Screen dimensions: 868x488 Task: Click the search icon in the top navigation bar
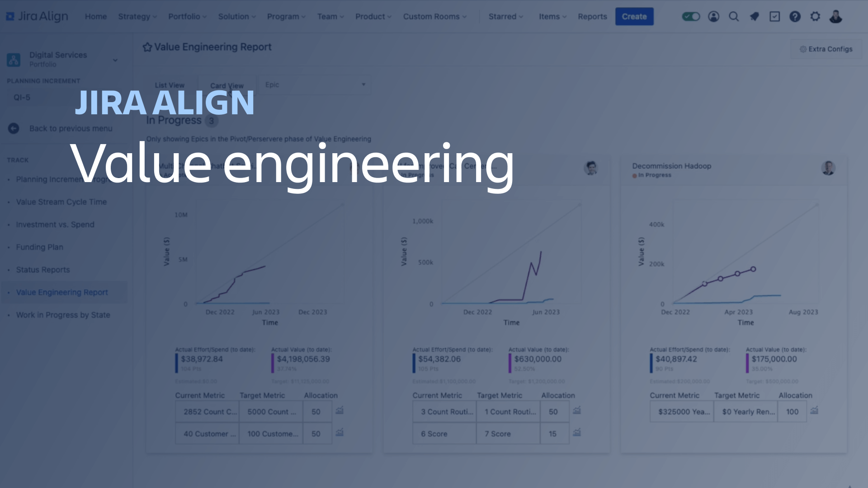point(733,16)
